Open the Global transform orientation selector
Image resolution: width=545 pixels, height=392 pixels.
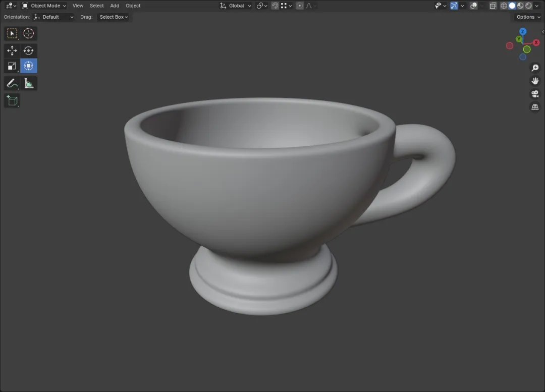click(235, 6)
